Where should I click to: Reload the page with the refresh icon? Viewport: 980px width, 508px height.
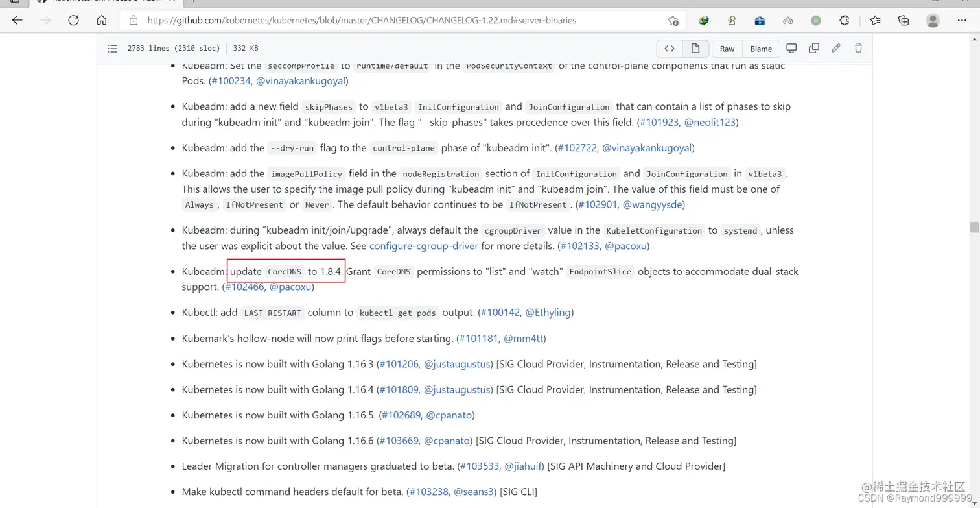coord(73,20)
